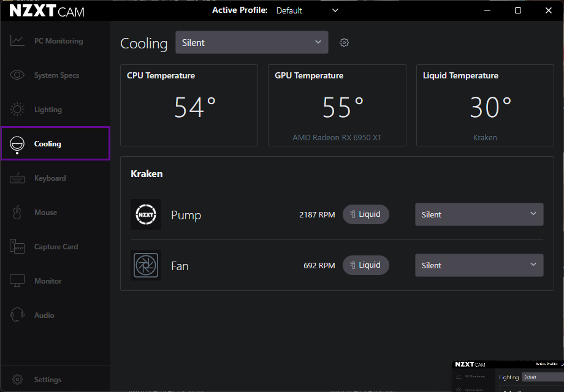Open the Pump Silent mode dropdown
564x392 pixels.
coord(479,214)
